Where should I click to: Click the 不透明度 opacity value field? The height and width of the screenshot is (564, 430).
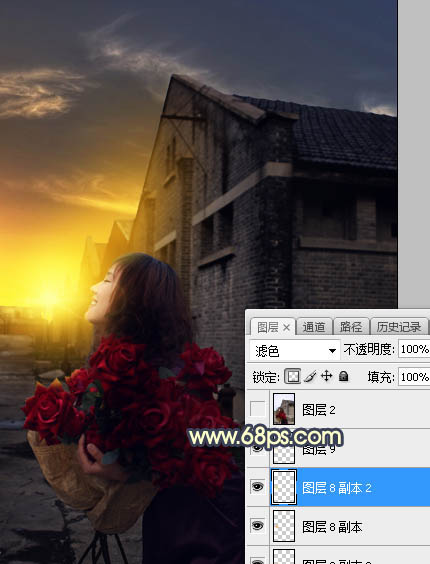coord(414,349)
